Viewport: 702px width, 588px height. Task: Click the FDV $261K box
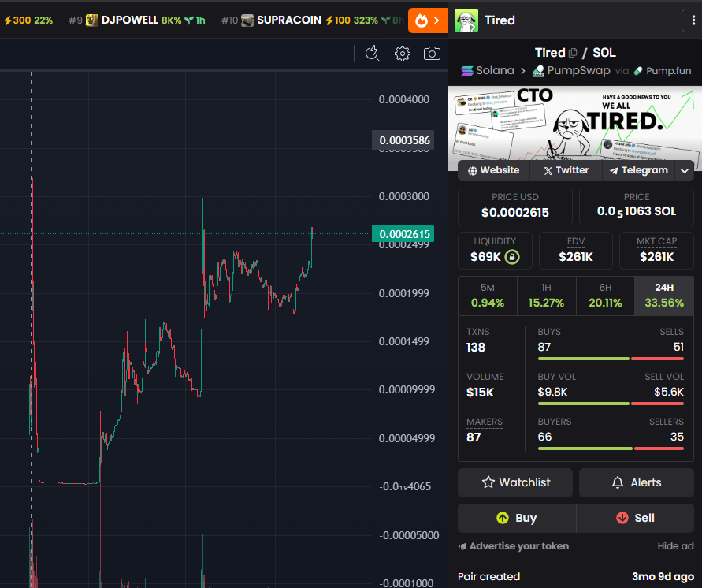click(x=576, y=251)
